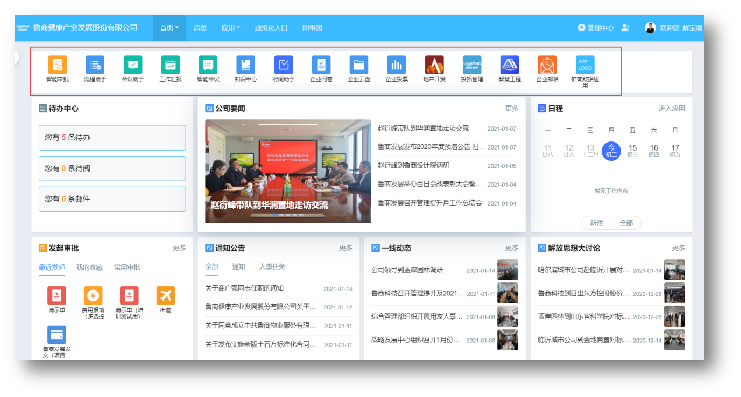The width and height of the screenshot is (741, 397).
Task: Open the meeting photo news thumbnail
Action: 288,171
